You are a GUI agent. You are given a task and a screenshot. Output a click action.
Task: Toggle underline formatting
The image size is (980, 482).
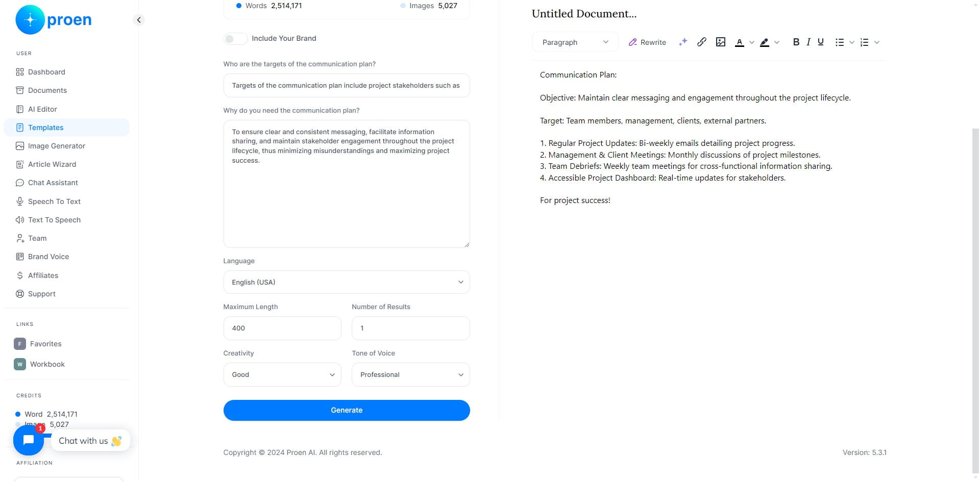tap(821, 42)
